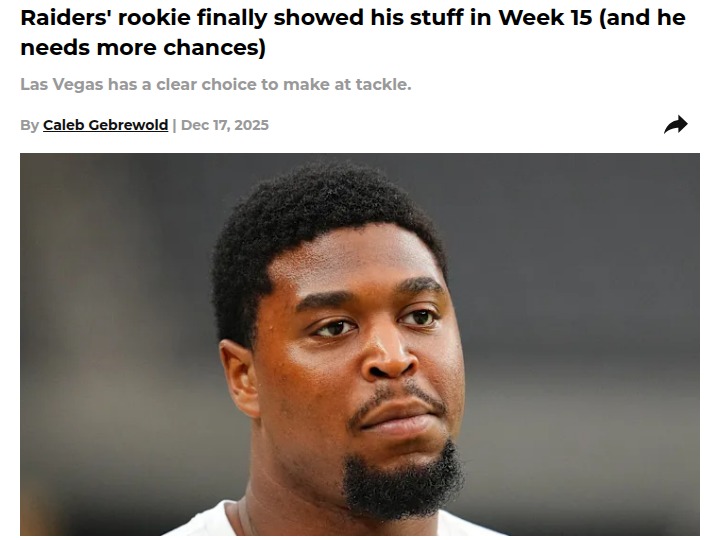Click the blurred background left of the player
This screenshot has width=720, height=540.
tap(115, 344)
